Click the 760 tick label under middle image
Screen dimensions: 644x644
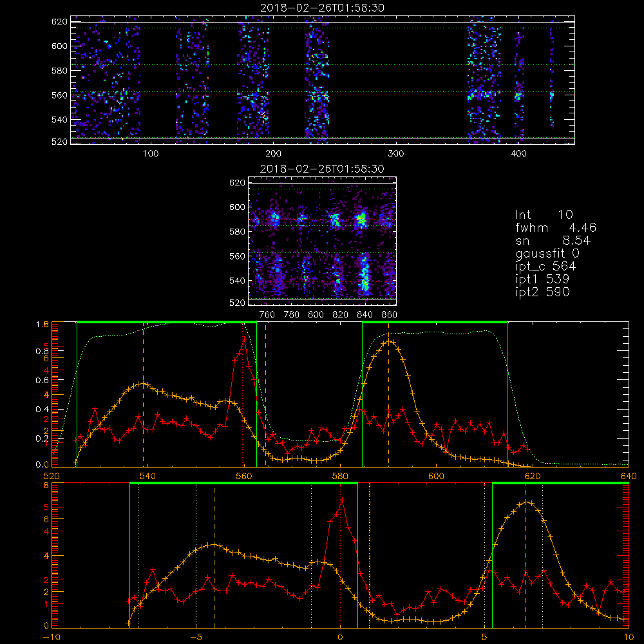[267, 315]
